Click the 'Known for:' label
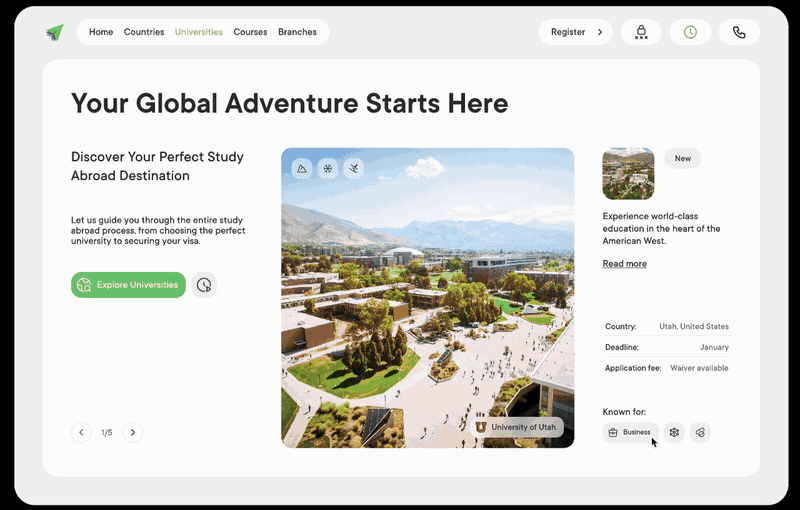Screen dimensions: 800x510 click(x=624, y=412)
